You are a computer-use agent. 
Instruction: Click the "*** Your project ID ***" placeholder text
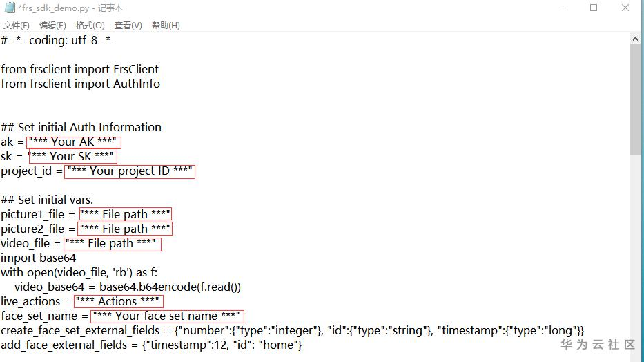click(x=130, y=171)
